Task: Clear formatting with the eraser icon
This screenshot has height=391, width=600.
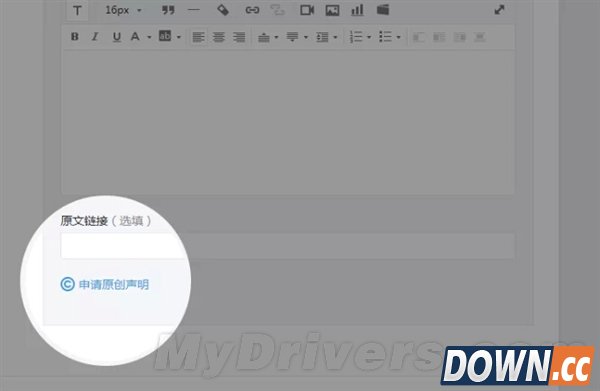Action: (223, 10)
